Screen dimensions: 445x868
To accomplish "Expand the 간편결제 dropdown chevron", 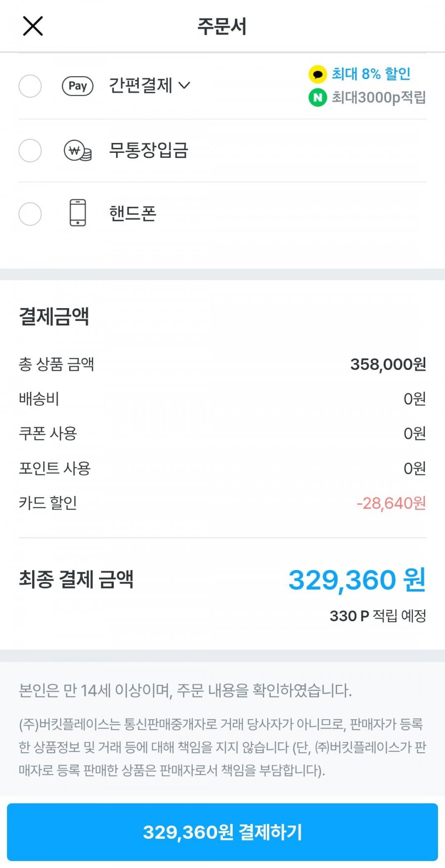I will click(184, 86).
